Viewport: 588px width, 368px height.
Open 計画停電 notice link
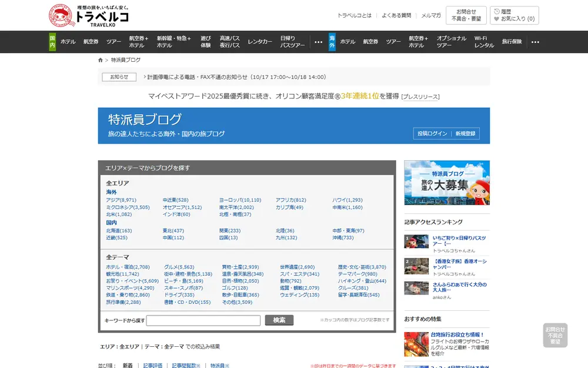(x=236, y=77)
